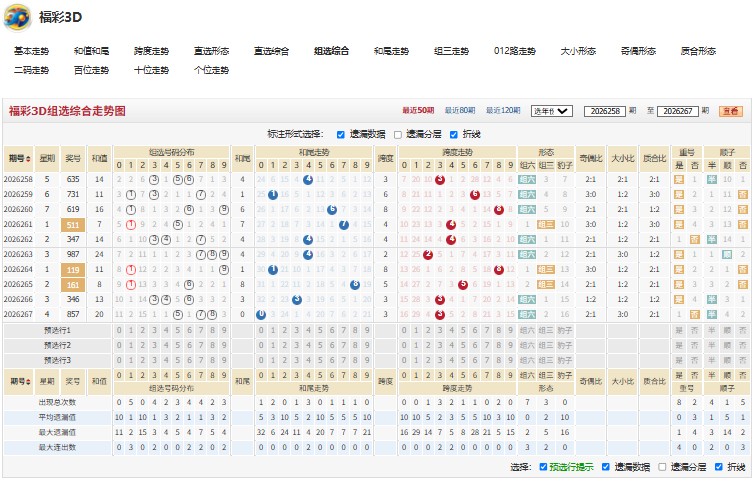Open 直选形态 link
This screenshot has width=754, height=481.
(211, 51)
